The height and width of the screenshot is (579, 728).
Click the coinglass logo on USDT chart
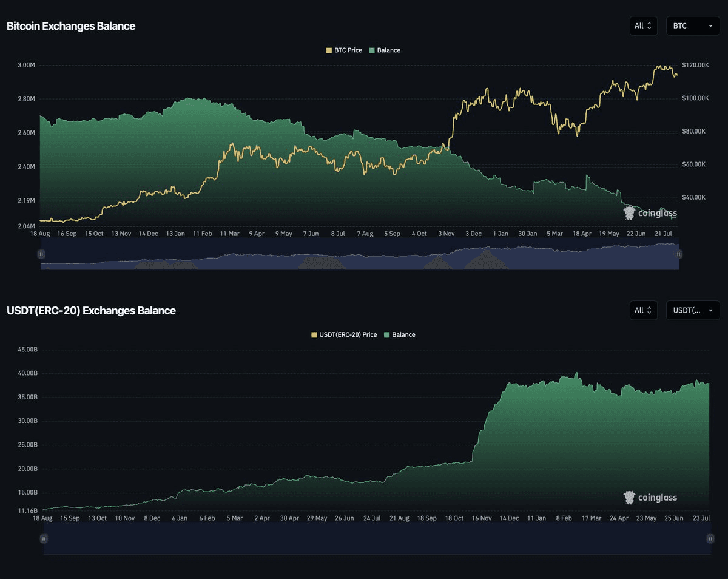click(x=650, y=498)
